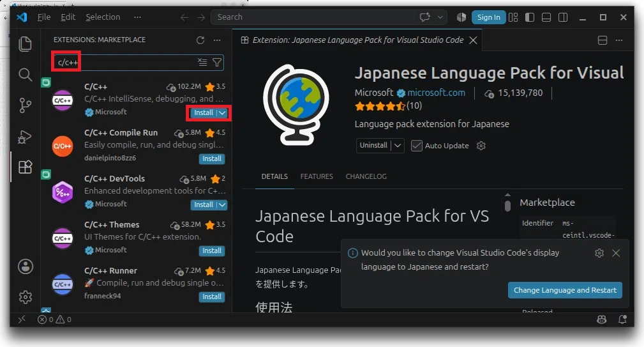Clear the extensions search results
This screenshot has width=644, height=347.
[x=202, y=62]
